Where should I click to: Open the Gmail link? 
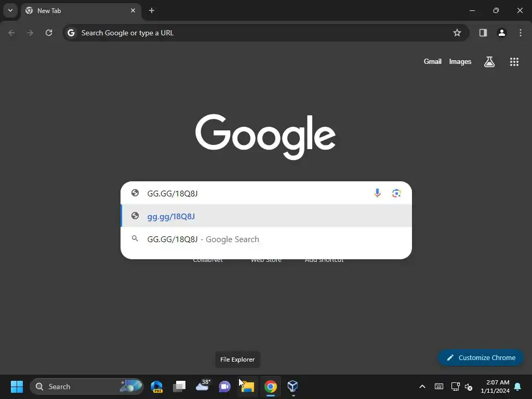(x=433, y=62)
